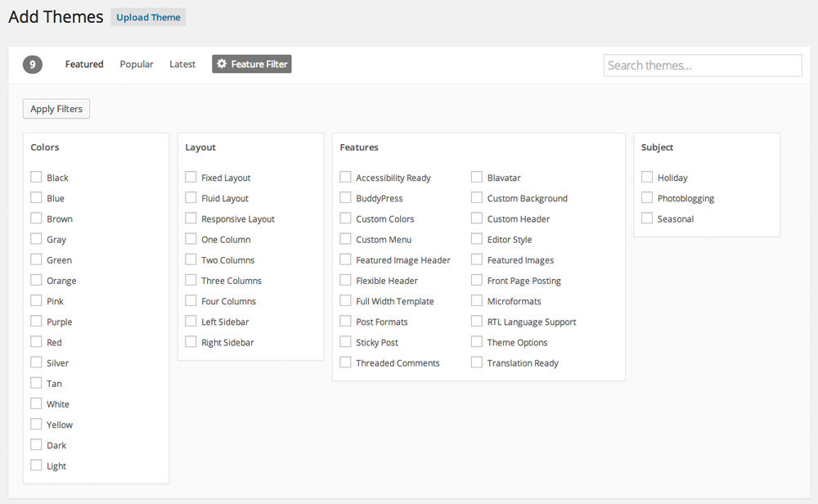
Task: Click the Upload Theme button
Action: point(147,16)
